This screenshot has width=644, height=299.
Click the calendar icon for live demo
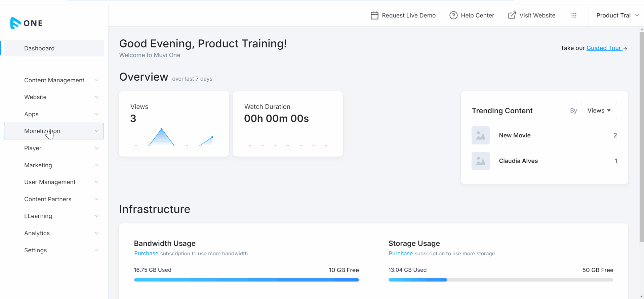[x=374, y=15]
